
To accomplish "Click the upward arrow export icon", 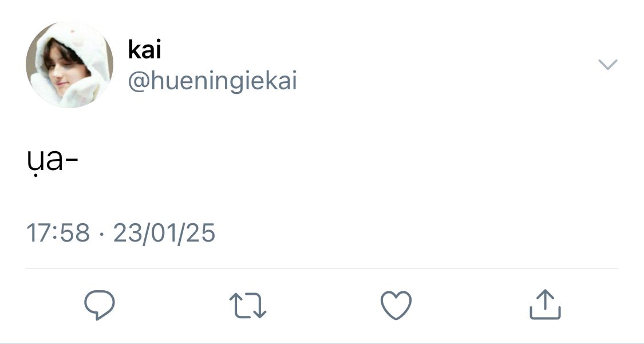I will 544,305.
